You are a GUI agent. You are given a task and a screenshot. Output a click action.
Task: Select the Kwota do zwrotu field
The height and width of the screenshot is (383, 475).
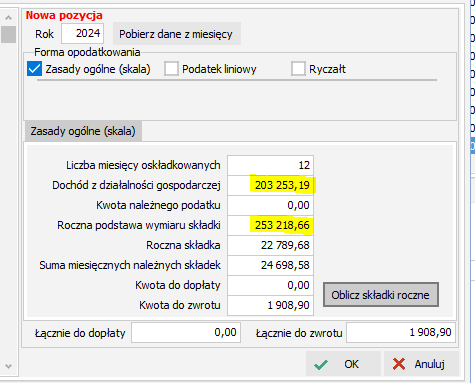pyautogui.click(x=270, y=305)
